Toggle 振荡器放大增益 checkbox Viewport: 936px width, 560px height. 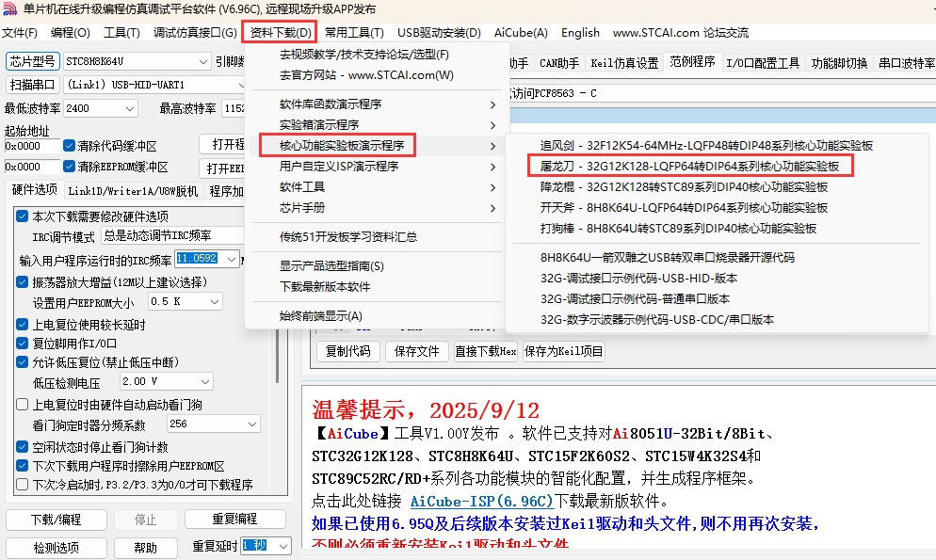22,281
